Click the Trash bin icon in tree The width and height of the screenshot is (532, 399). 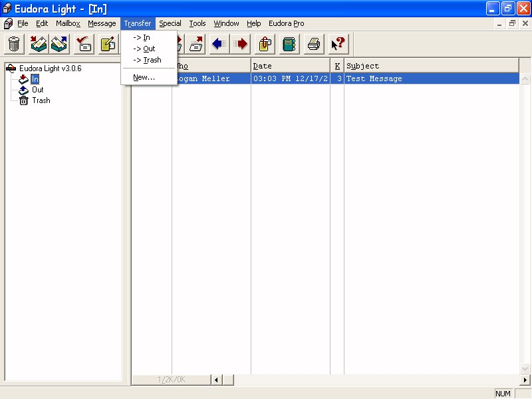(23, 100)
